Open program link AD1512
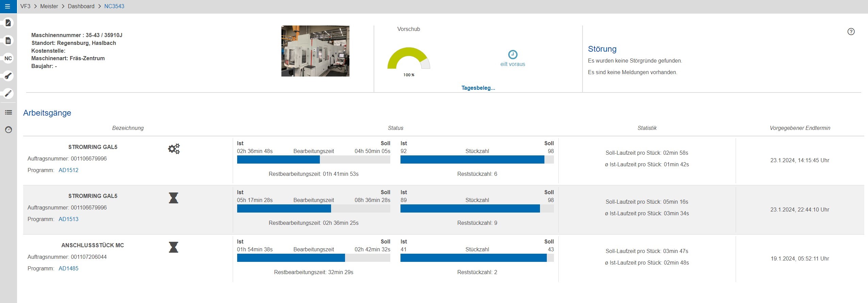Viewport: 868px width, 303px height. click(x=68, y=170)
